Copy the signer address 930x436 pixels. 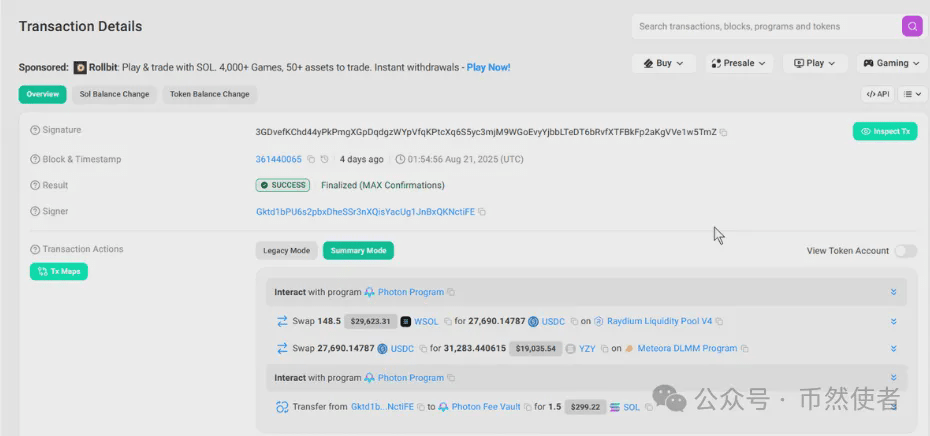pos(482,212)
